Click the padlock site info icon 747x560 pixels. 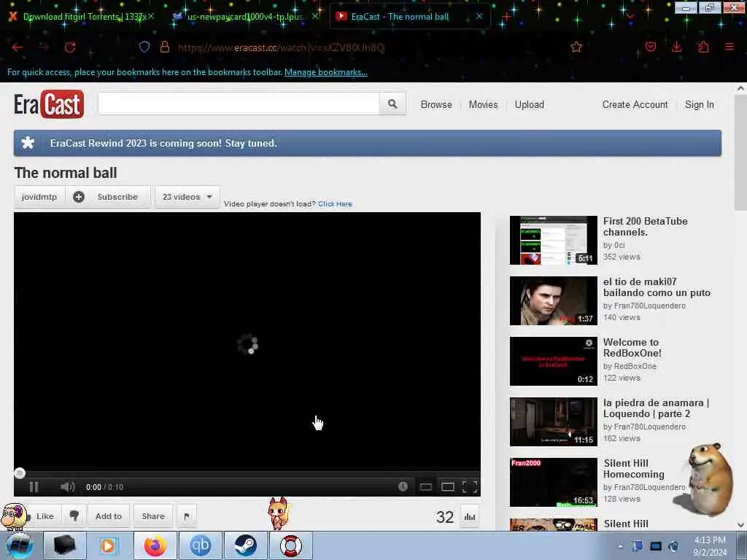point(165,47)
